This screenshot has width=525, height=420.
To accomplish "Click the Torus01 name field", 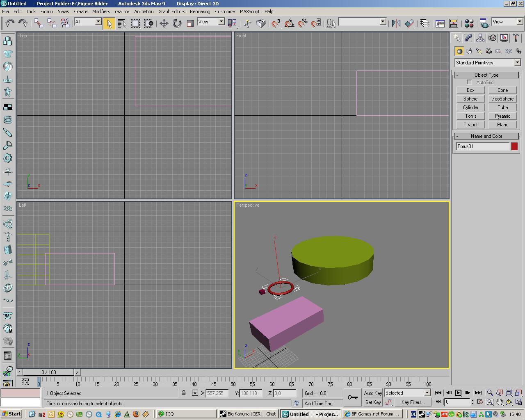I will click(x=482, y=146).
